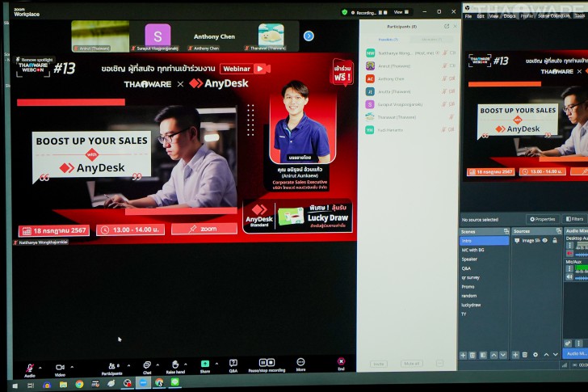The height and width of the screenshot is (392, 588).
Task: Open the File menu in OBS
Action: pos(468,16)
